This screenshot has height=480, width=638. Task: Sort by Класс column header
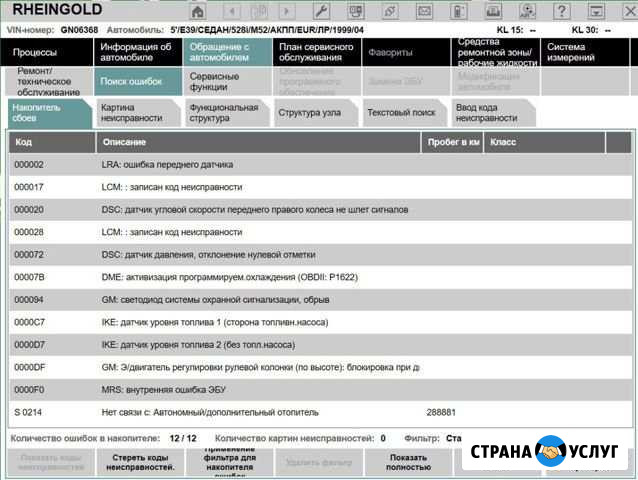pos(544,142)
